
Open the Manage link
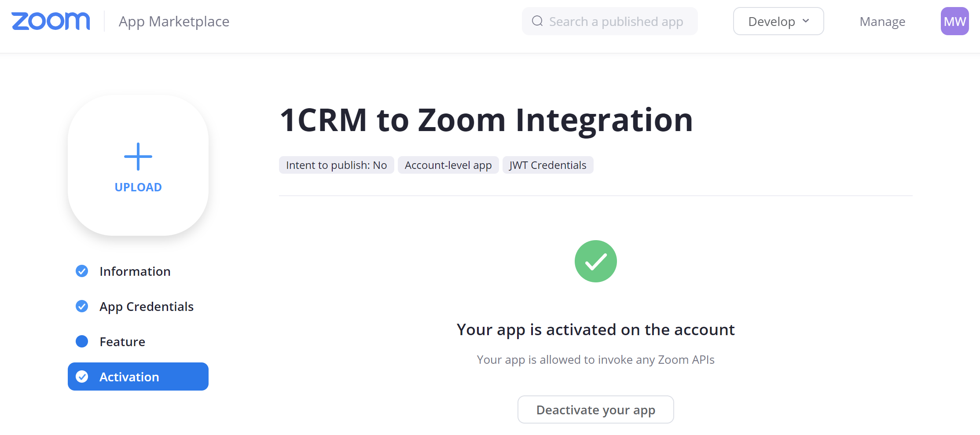pyautogui.click(x=882, y=22)
